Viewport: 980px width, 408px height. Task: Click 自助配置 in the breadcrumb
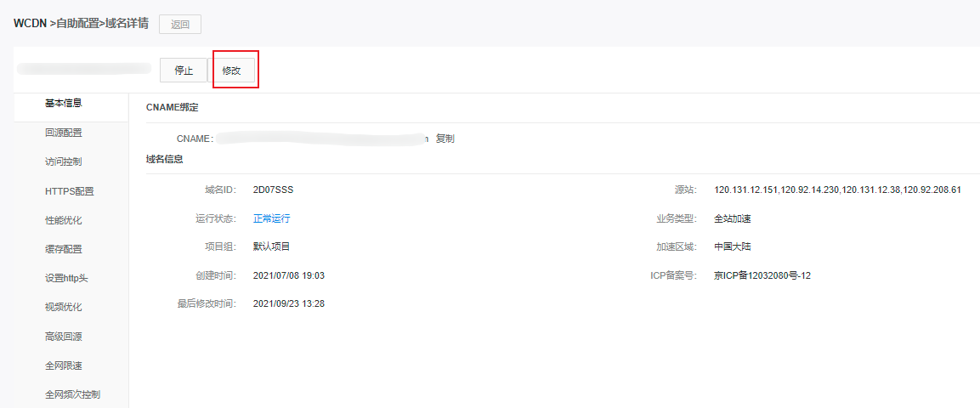(x=77, y=24)
